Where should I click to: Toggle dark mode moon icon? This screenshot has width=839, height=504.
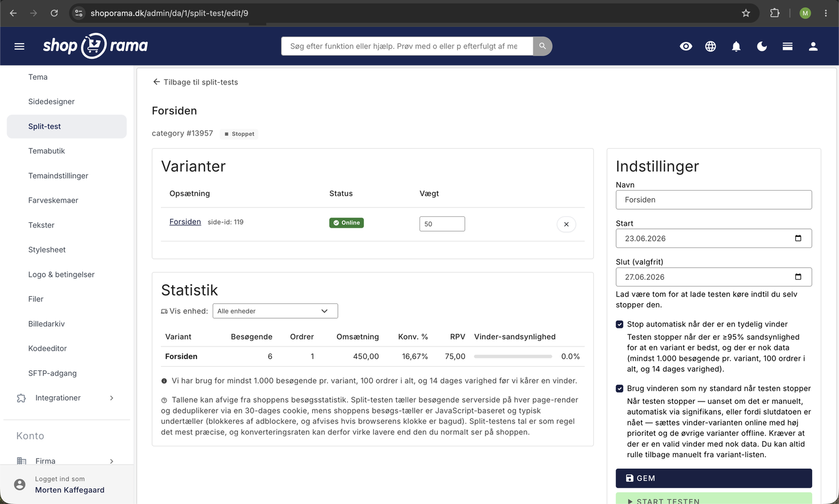point(762,46)
